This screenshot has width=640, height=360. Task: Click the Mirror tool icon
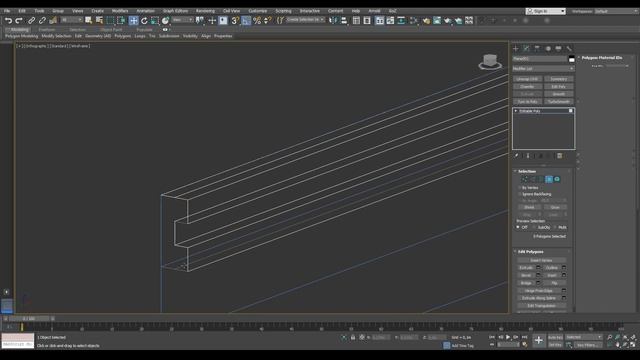pos(333,20)
